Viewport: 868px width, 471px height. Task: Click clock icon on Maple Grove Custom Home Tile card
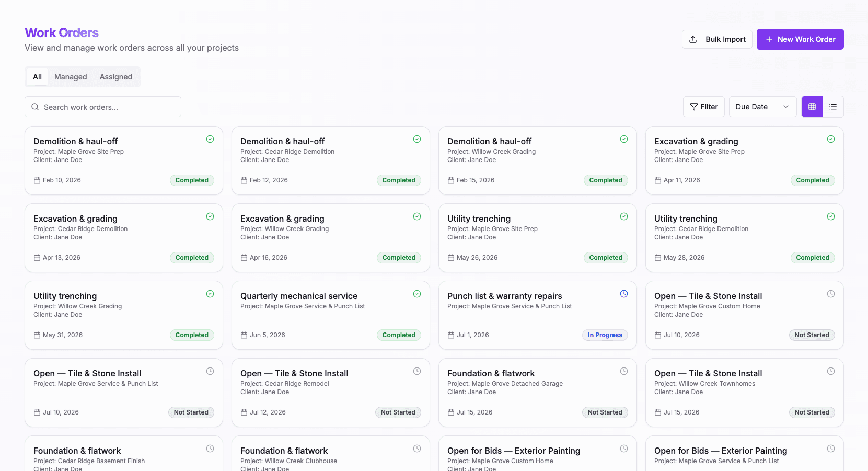(x=831, y=294)
